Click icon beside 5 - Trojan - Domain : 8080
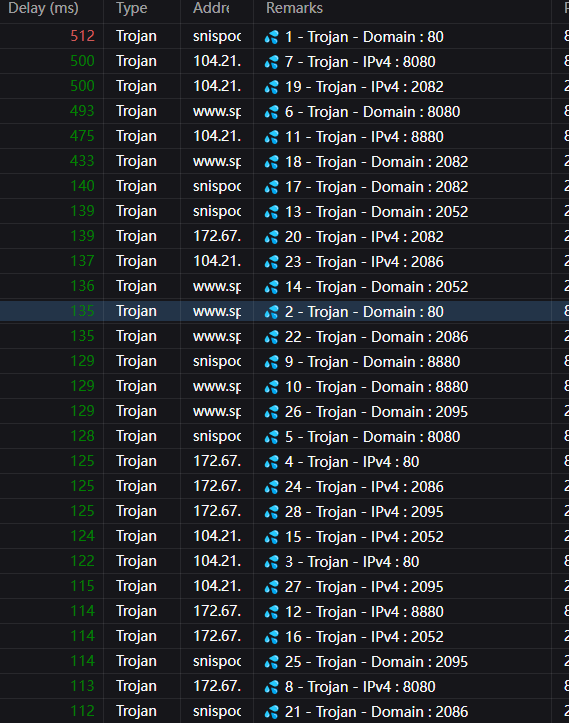 [x=272, y=437]
